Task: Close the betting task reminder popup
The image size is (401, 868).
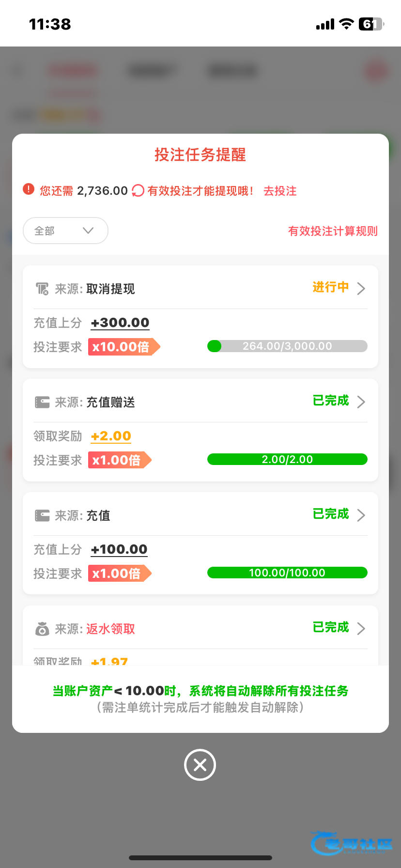Action: point(200,765)
